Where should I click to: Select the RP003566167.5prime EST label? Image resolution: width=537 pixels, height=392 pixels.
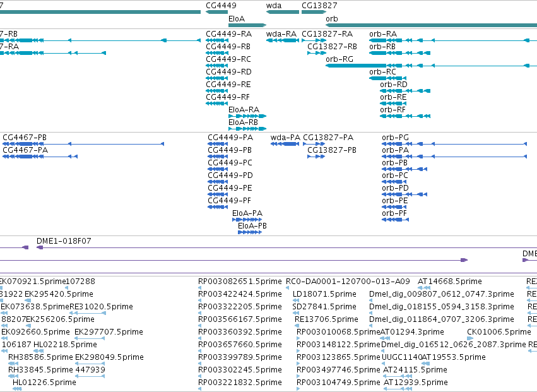tap(240, 319)
